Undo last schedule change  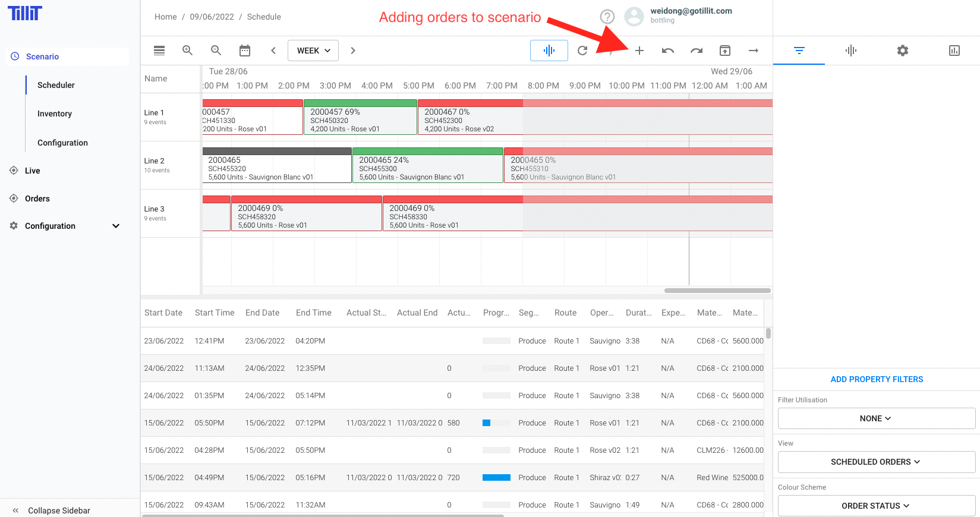(668, 51)
